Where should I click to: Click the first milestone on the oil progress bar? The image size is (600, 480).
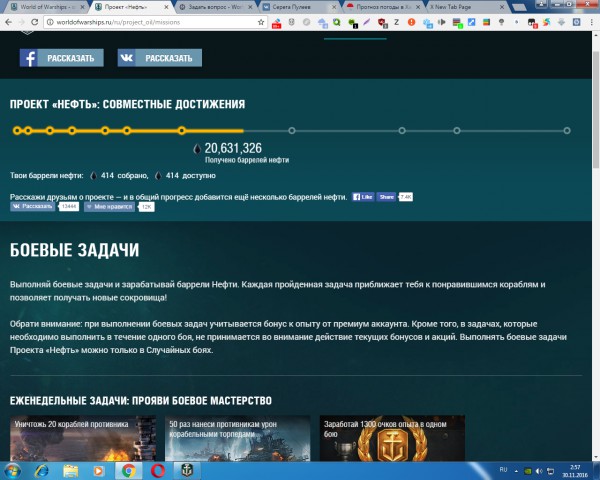pyautogui.click(x=15, y=130)
